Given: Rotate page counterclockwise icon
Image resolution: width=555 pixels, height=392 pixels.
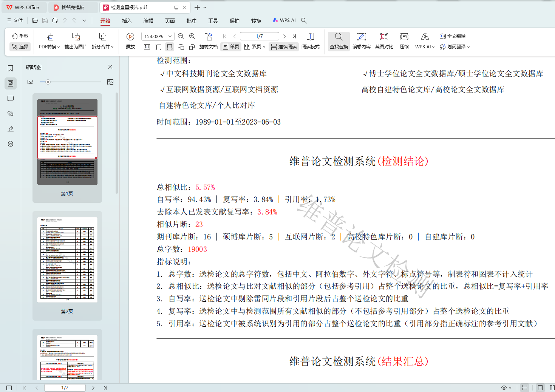Looking at the screenshot, I should click(181, 47).
